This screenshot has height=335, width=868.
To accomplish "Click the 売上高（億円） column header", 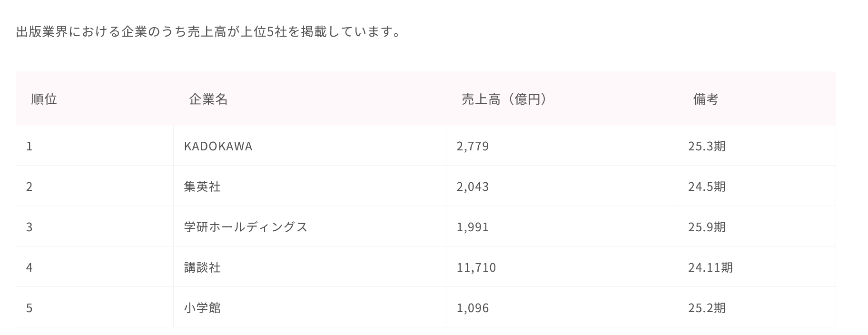I will click(x=504, y=99).
